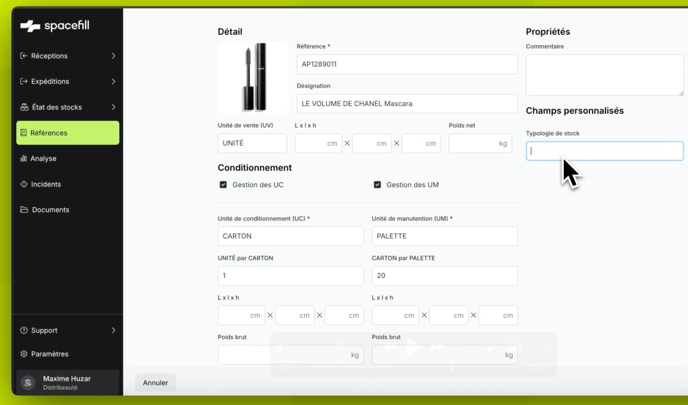The image size is (688, 405).
Task: Open the Références menu item
Action: (x=68, y=133)
